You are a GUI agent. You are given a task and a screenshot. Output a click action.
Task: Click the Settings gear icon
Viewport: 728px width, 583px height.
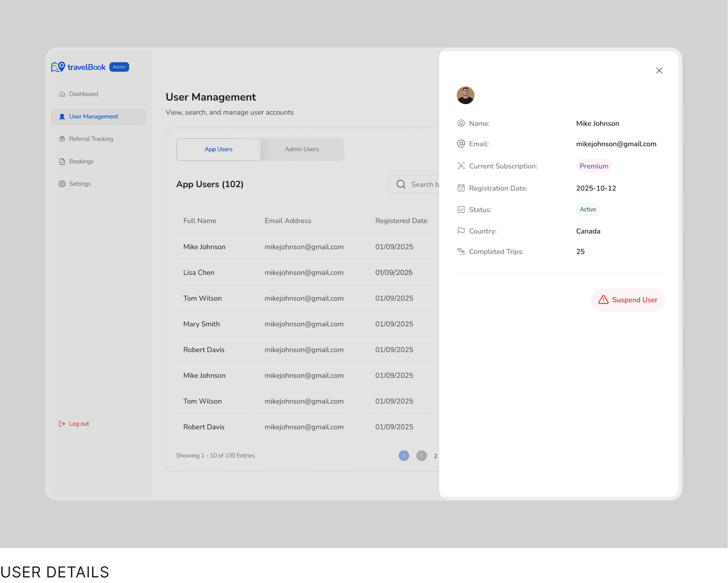[62, 184]
